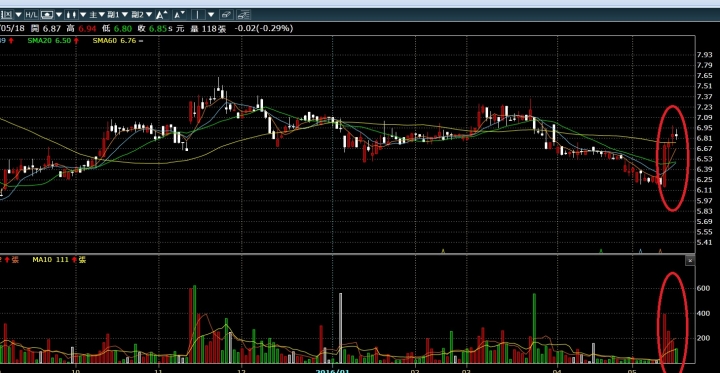Open the chart layout icon at toolbar start
The height and width of the screenshot is (373, 720).
6,15
